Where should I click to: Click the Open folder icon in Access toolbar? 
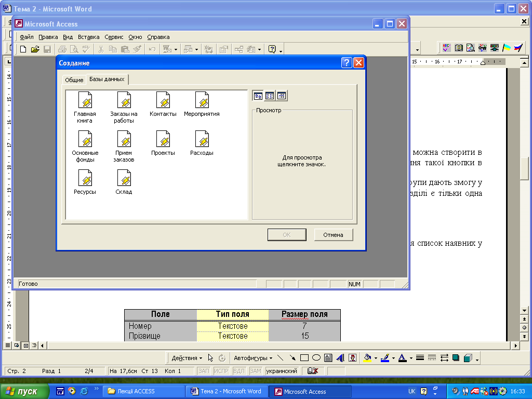tap(35, 49)
